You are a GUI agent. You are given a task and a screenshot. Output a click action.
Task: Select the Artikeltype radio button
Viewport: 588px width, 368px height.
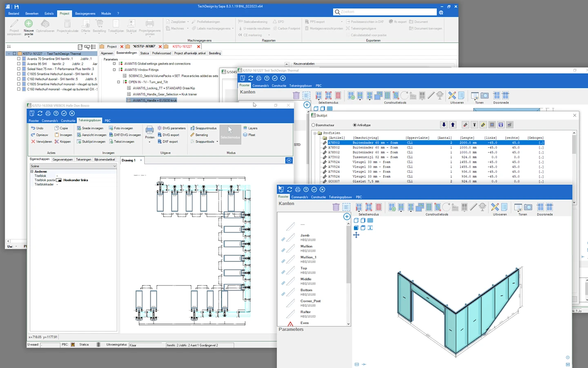tap(355, 125)
